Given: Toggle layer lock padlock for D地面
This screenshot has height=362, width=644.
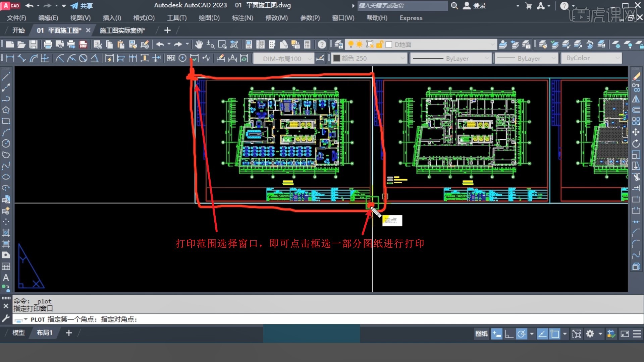Looking at the screenshot, I should 380,44.
